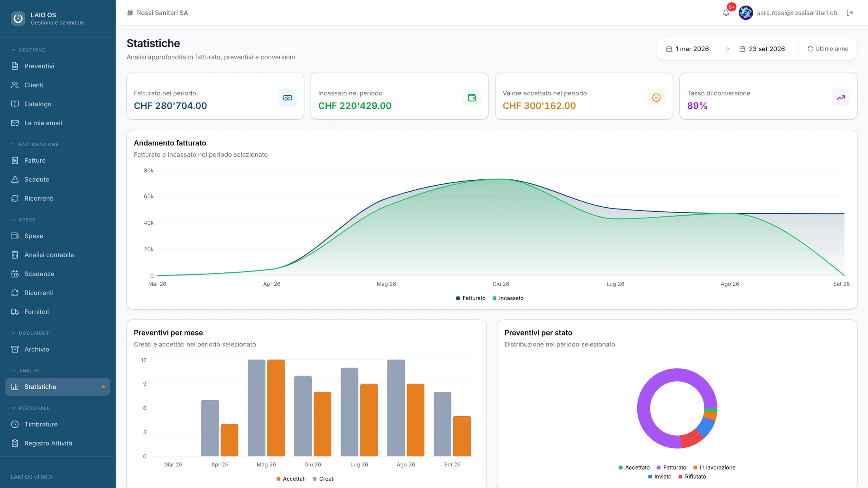Click the Clienti people icon
Image resolution: width=868 pixels, height=488 pixels.
click(15, 85)
